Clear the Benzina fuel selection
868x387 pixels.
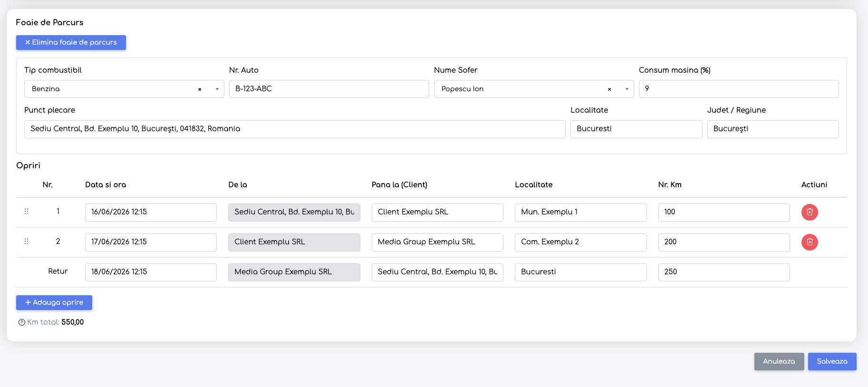pyautogui.click(x=200, y=89)
